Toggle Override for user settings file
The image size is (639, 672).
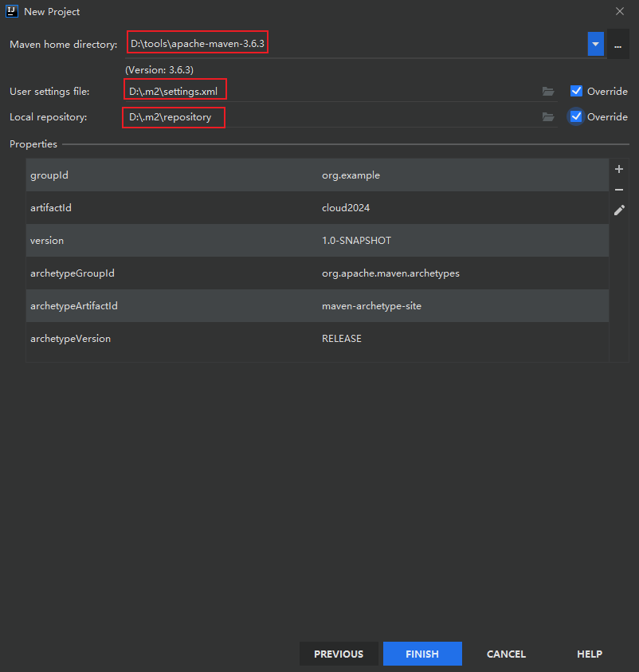pos(577,92)
